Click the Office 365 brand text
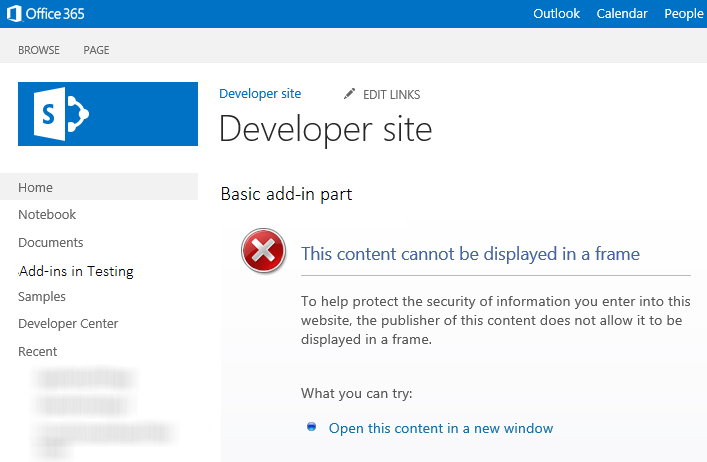 [55, 14]
